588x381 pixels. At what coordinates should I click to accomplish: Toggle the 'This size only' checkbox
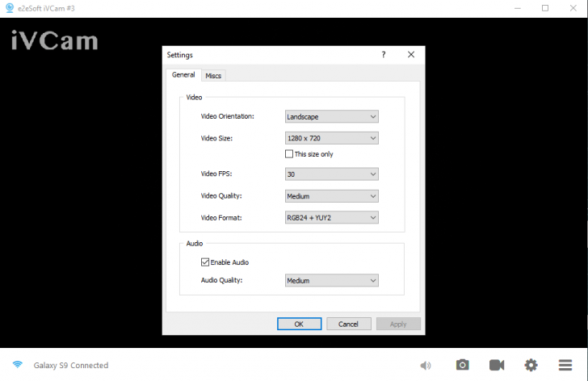(289, 154)
